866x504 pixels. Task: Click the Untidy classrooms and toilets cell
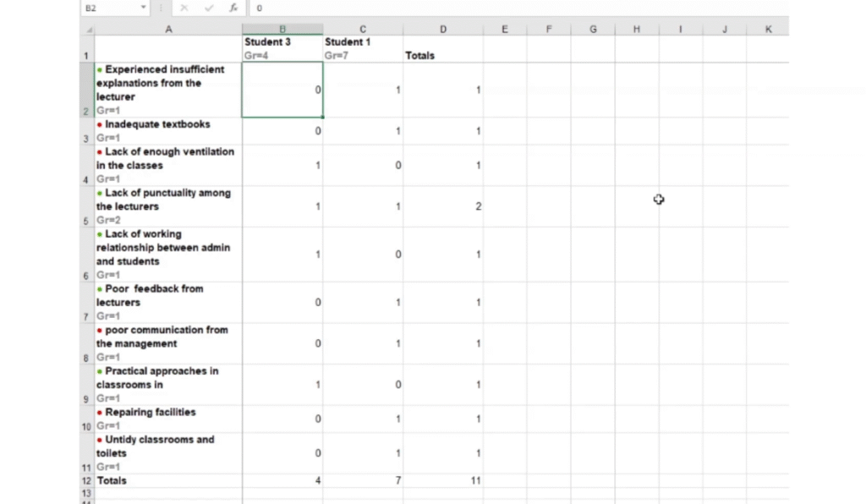coord(168,452)
